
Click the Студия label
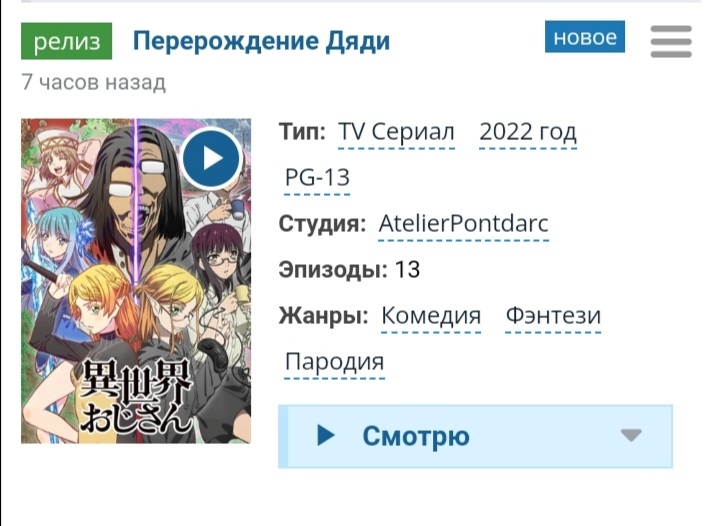(322, 224)
